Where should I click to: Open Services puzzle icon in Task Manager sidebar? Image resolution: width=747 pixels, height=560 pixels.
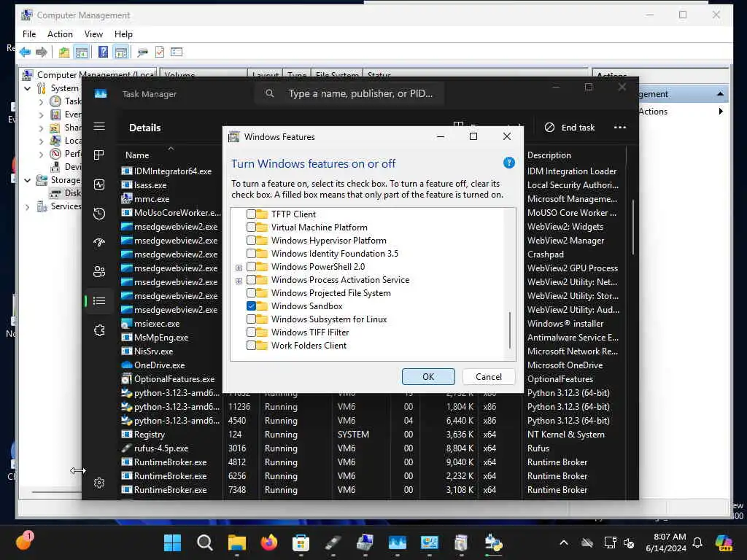point(99,330)
